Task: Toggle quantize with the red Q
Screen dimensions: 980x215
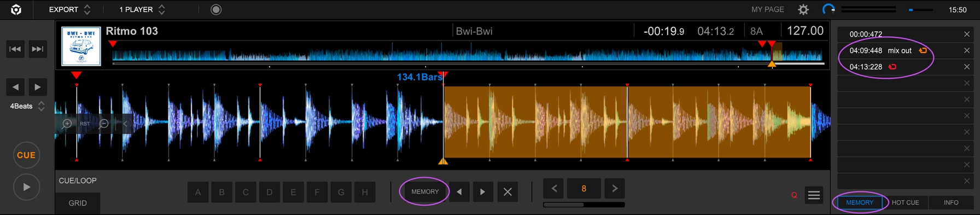Action: pos(794,195)
